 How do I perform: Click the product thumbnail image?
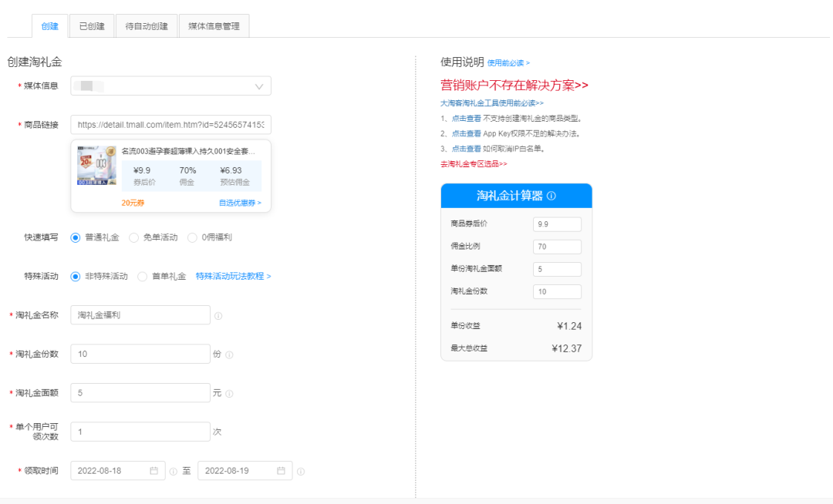coord(96,166)
